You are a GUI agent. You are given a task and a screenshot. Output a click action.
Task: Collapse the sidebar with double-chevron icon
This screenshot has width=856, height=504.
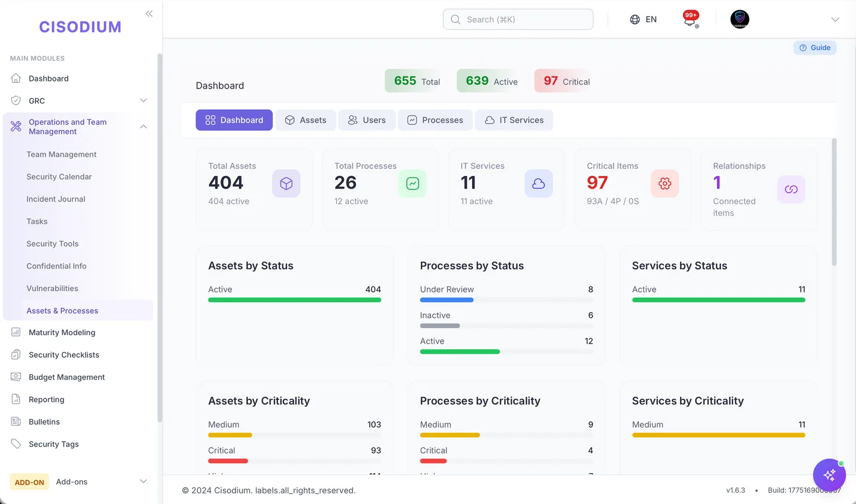point(149,13)
